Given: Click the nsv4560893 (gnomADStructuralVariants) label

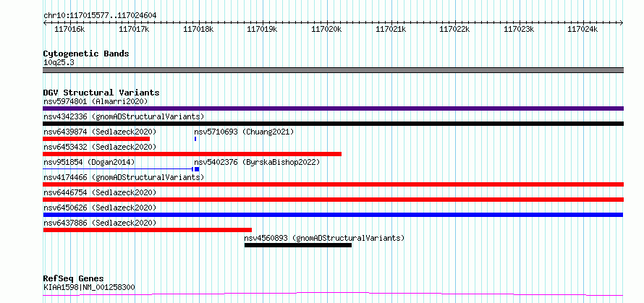Looking at the screenshot, I should [324, 238].
